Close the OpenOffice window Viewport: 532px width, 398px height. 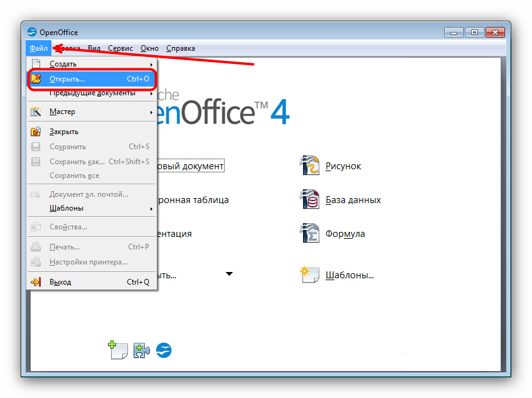(x=496, y=33)
